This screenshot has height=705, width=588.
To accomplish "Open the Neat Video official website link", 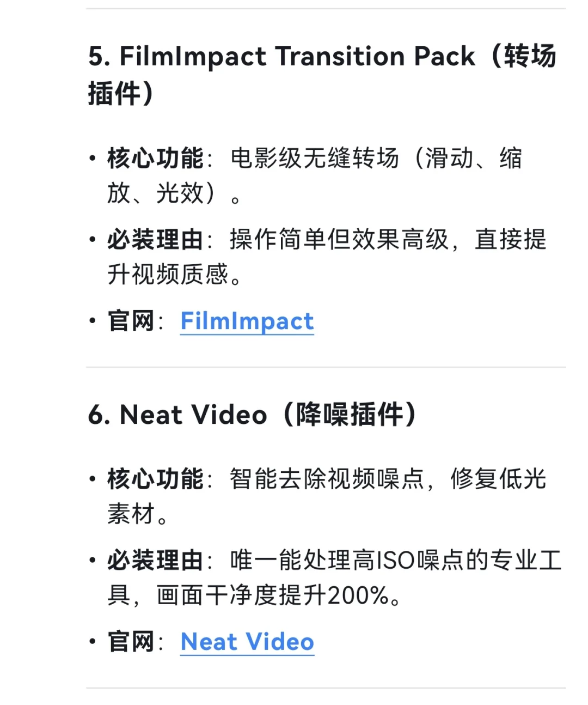I will 247,642.
